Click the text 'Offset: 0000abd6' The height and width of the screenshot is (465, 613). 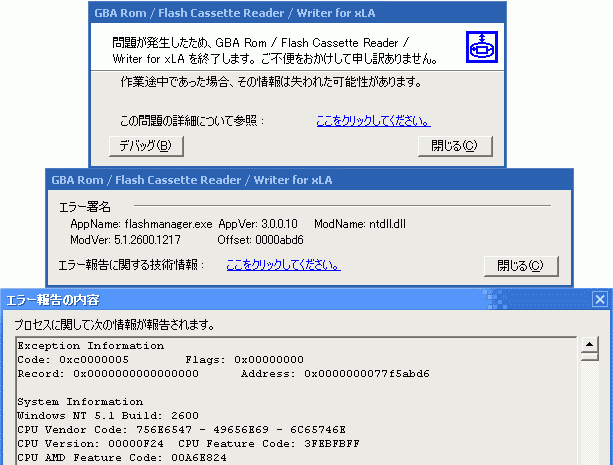260,240
